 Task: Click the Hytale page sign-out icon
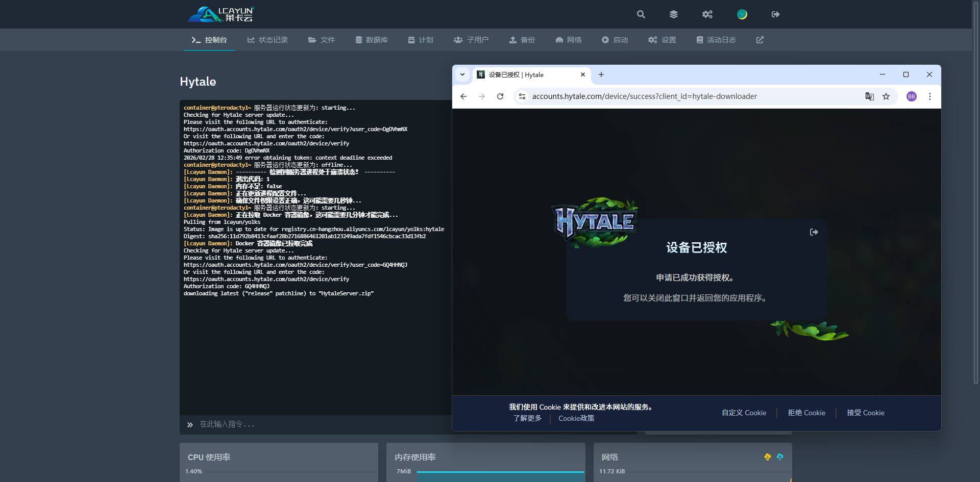[814, 232]
